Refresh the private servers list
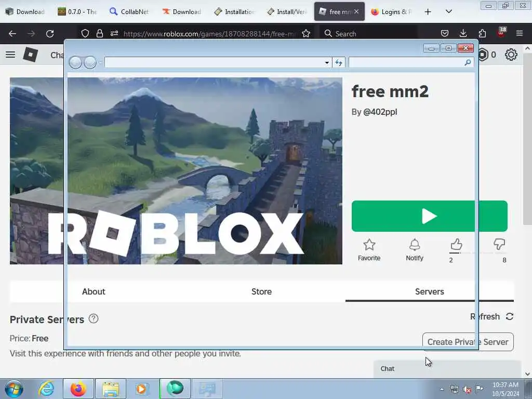The height and width of the screenshot is (399, 532). [491, 316]
